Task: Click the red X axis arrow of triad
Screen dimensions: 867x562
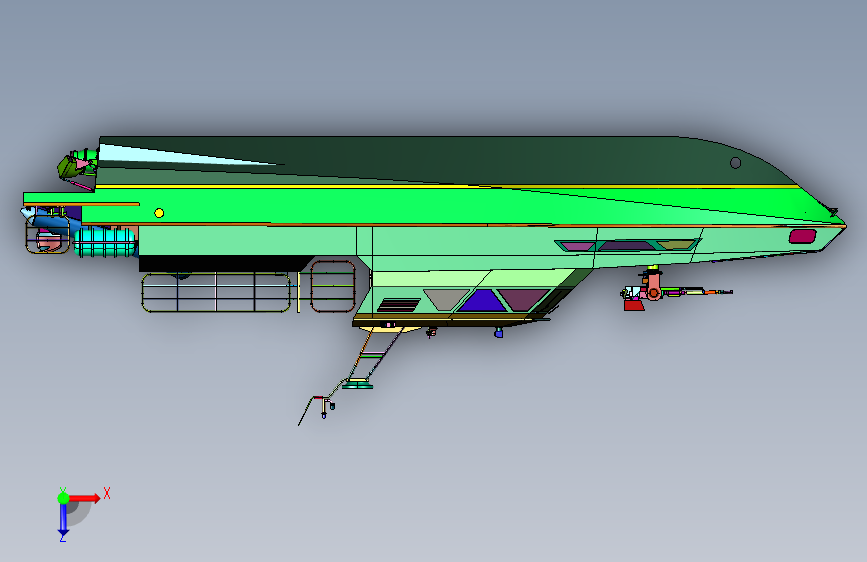Action: (x=84, y=498)
